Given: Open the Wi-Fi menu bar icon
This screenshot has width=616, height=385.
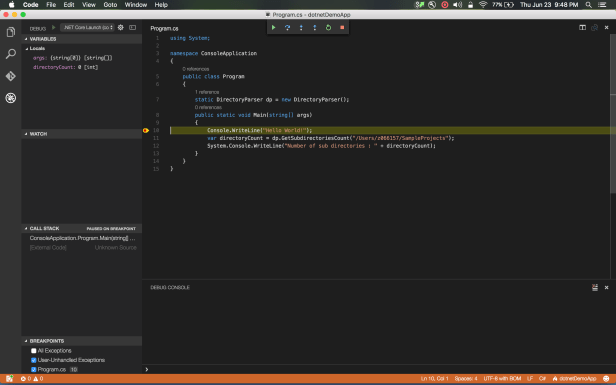Looking at the screenshot, I should click(483, 5).
